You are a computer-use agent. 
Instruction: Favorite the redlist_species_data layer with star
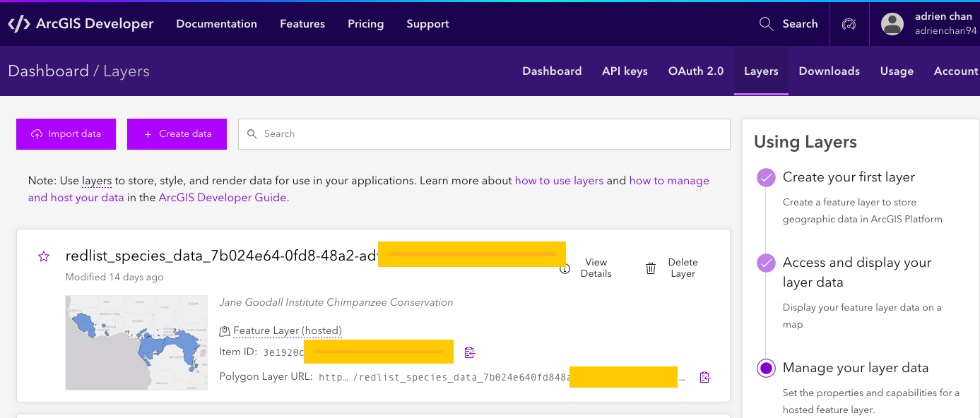44,257
